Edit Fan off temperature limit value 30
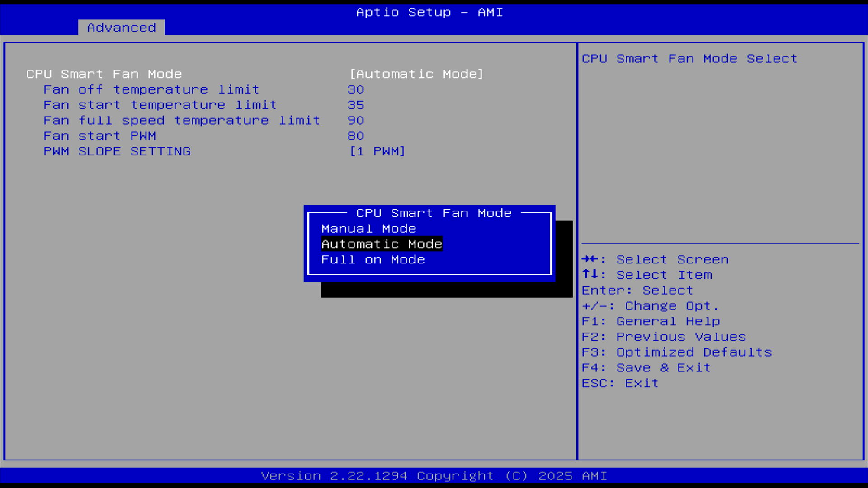The width and height of the screenshot is (868, 488). coord(356,89)
